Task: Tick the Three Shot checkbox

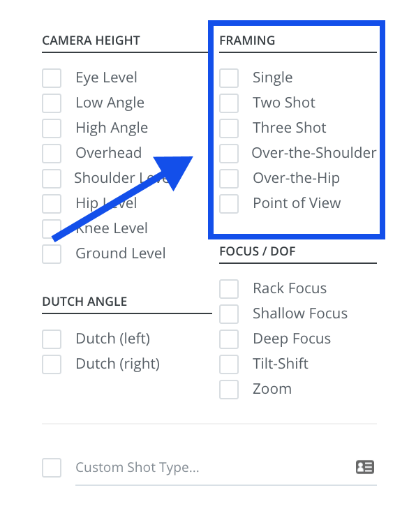Action: 229,128
